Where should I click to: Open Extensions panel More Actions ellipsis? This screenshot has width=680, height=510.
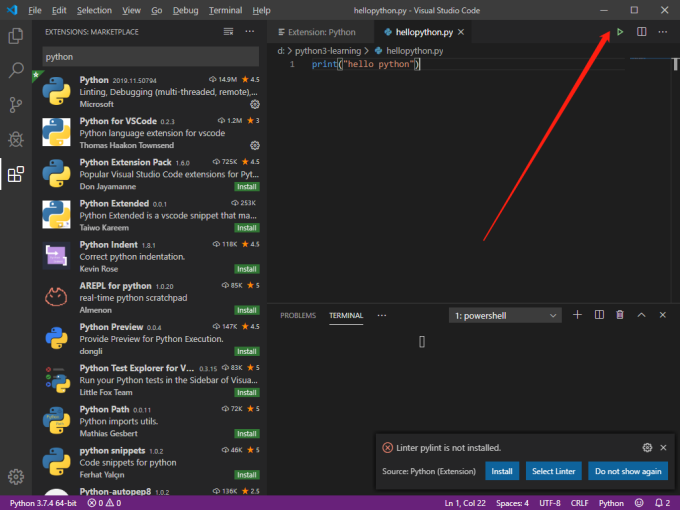point(250,32)
